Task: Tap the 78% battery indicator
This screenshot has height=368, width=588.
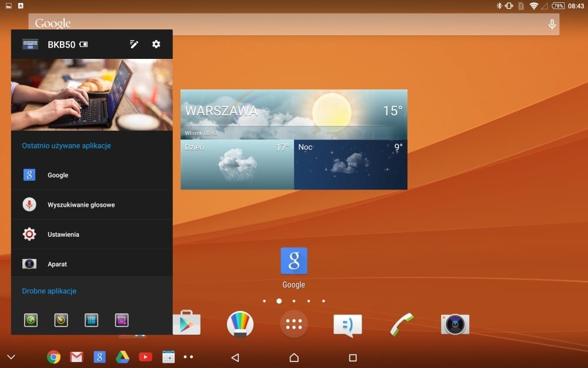Action: click(558, 6)
